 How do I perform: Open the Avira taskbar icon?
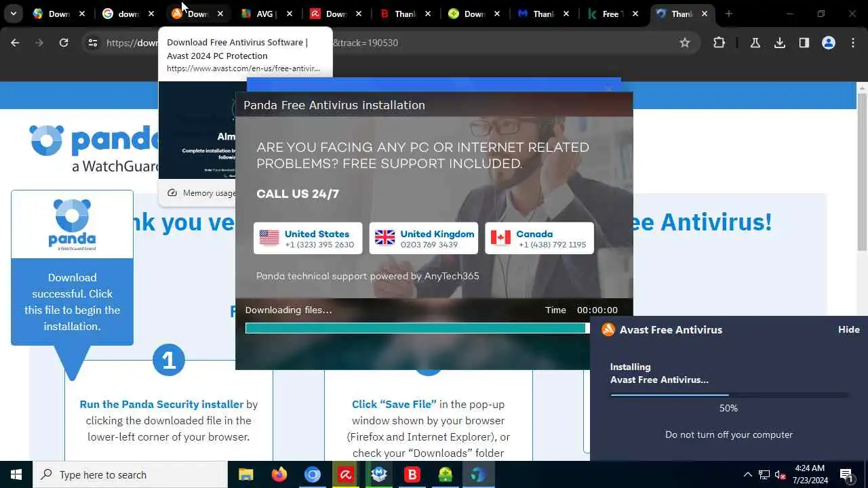[345, 474]
